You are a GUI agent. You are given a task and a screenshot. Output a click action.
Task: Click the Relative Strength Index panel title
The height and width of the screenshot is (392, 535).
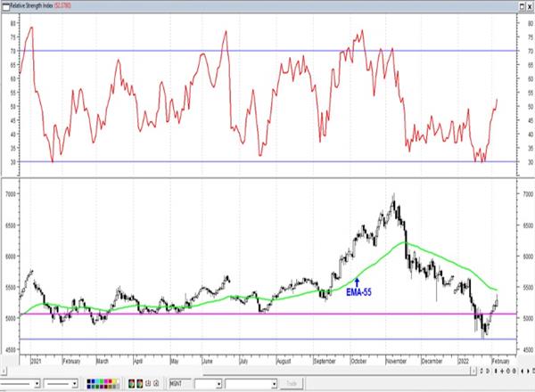pos(31,6)
